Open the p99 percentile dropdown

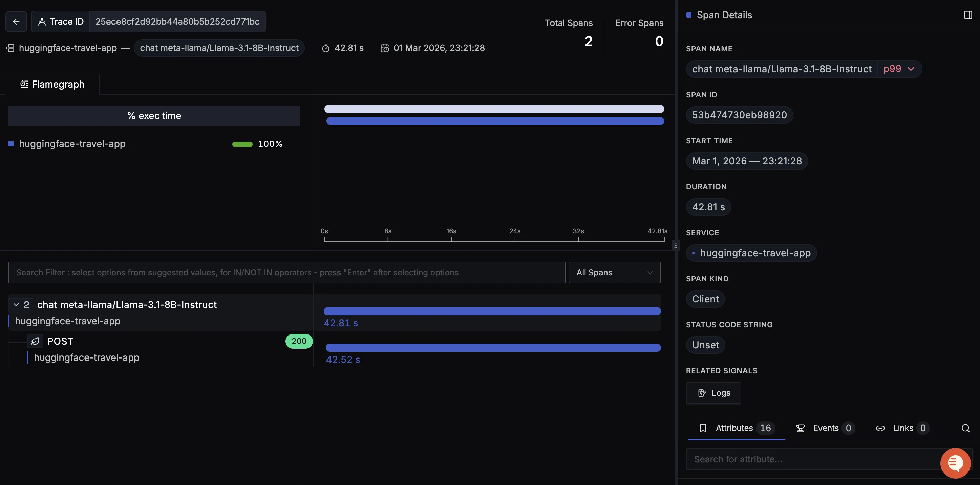tap(899, 69)
